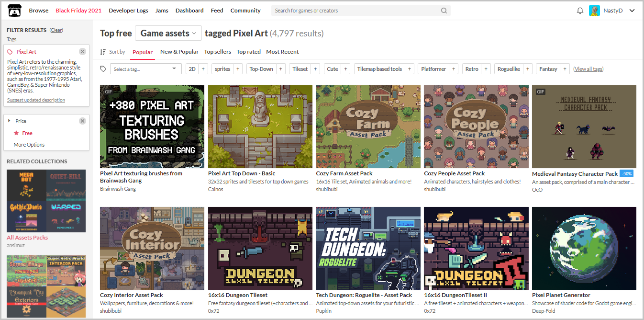Open the Feed page
Image resolution: width=644 pixels, height=320 pixels.
pos(217,11)
